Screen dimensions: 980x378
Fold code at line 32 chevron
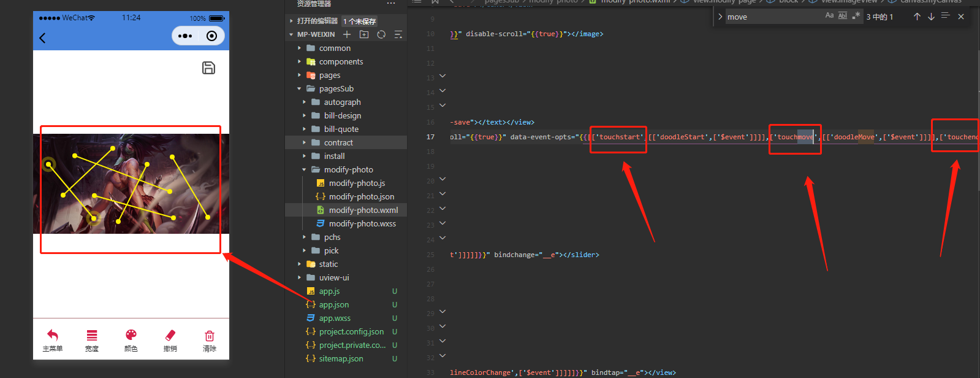click(443, 356)
